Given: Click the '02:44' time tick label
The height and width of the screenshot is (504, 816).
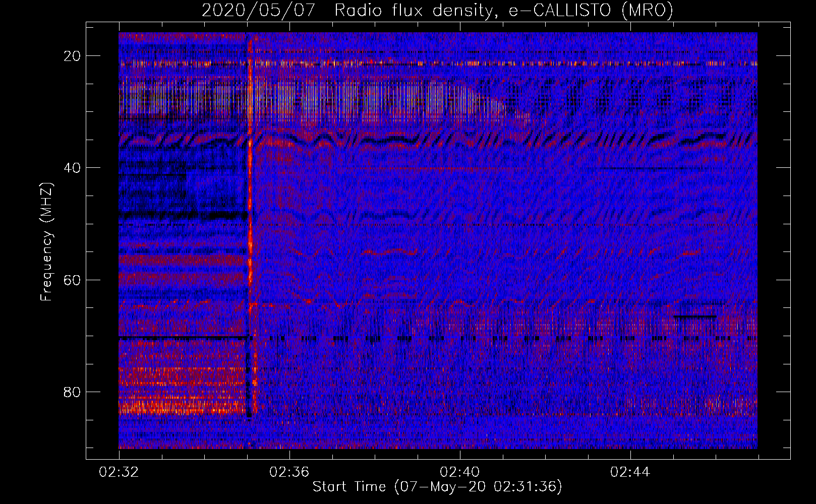Looking at the screenshot, I should pos(630,472).
